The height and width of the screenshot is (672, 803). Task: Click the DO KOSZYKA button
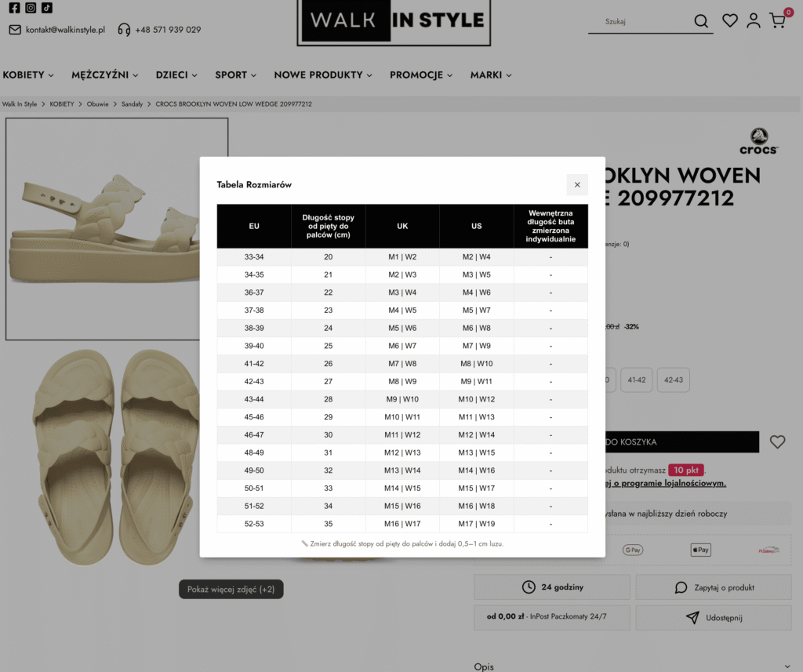point(682,441)
